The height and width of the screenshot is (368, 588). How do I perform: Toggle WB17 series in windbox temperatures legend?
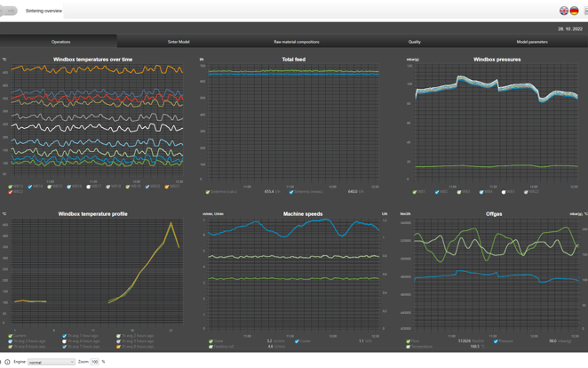[x=89, y=187]
